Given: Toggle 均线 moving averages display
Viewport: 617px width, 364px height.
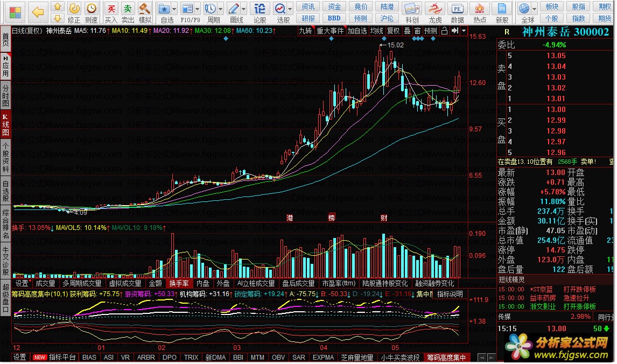Looking at the screenshot, I should click(x=376, y=31).
